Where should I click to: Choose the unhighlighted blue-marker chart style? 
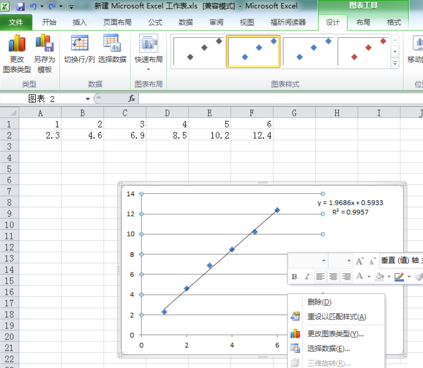click(x=308, y=51)
